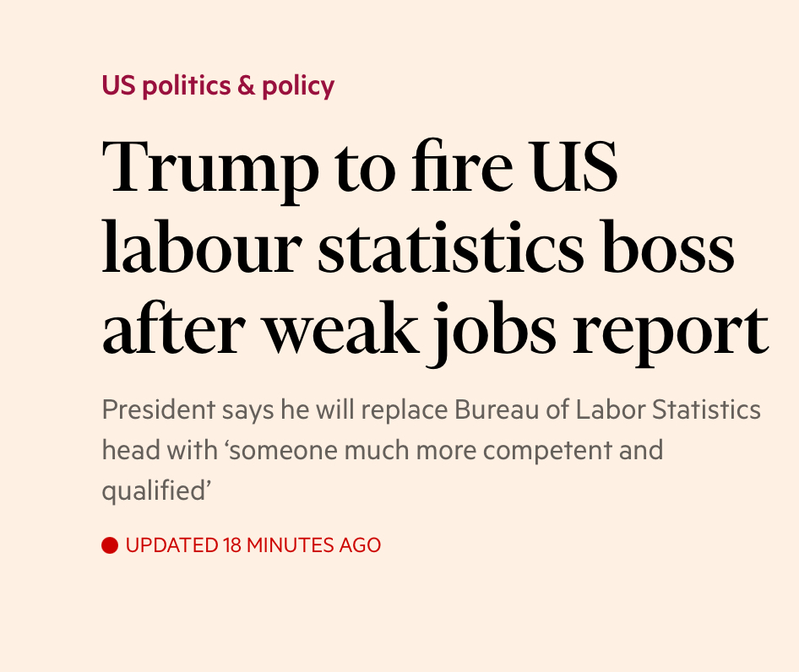799x672 pixels.
Task: Click "Bureau of Labor Statistics" in the subheading
Action: pos(608,411)
